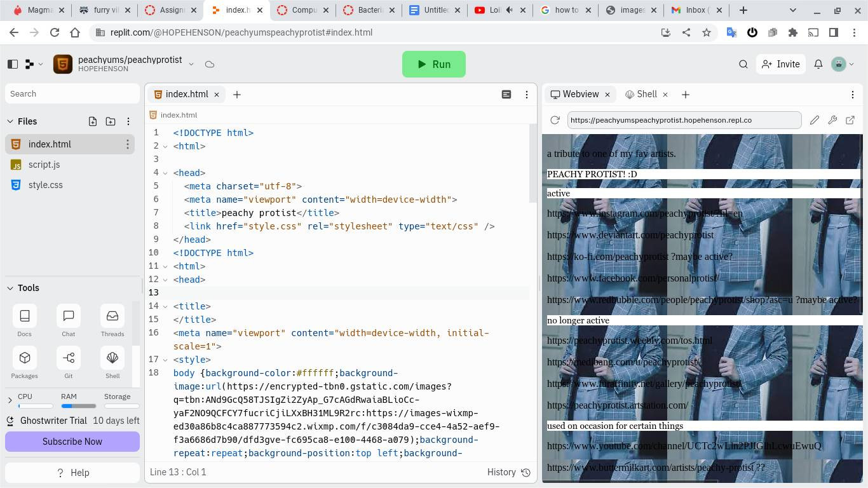Open webview devtools wrench icon

pos(832,119)
